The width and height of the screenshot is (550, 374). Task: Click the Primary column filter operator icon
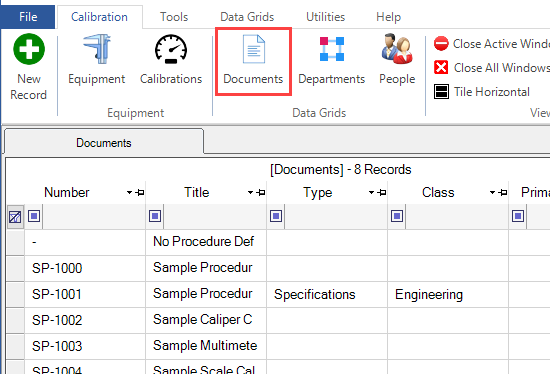pyautogui.click(x=518, y=216)
